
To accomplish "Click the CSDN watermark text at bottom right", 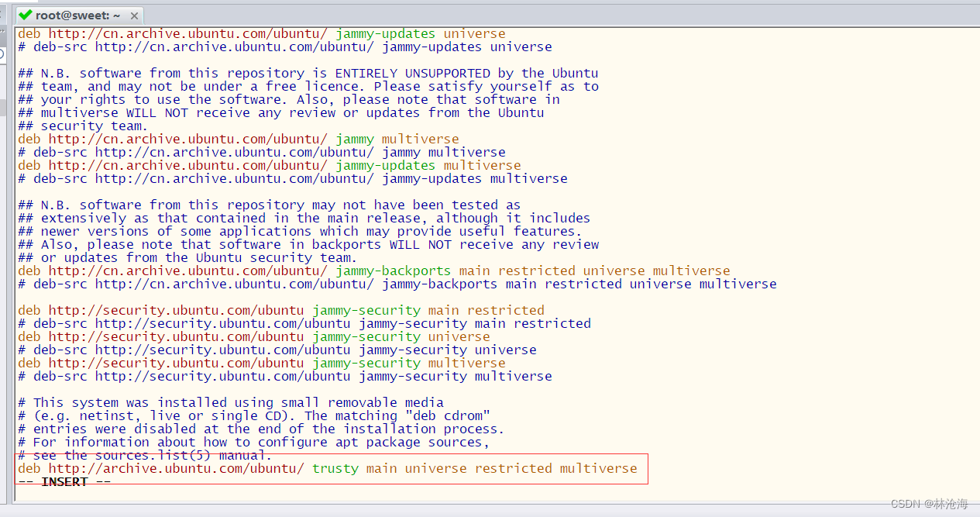I will click(929, 505).
